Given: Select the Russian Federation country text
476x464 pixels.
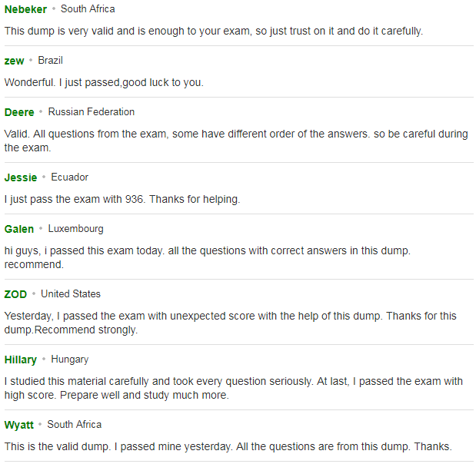Looking at the screenshot, I should pyautogui.click(x=91, y=112).
